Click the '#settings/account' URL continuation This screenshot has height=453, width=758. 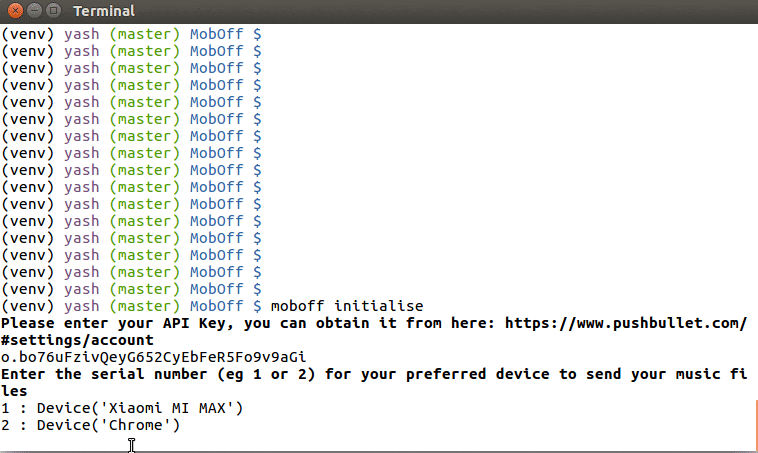click(77, 340)
